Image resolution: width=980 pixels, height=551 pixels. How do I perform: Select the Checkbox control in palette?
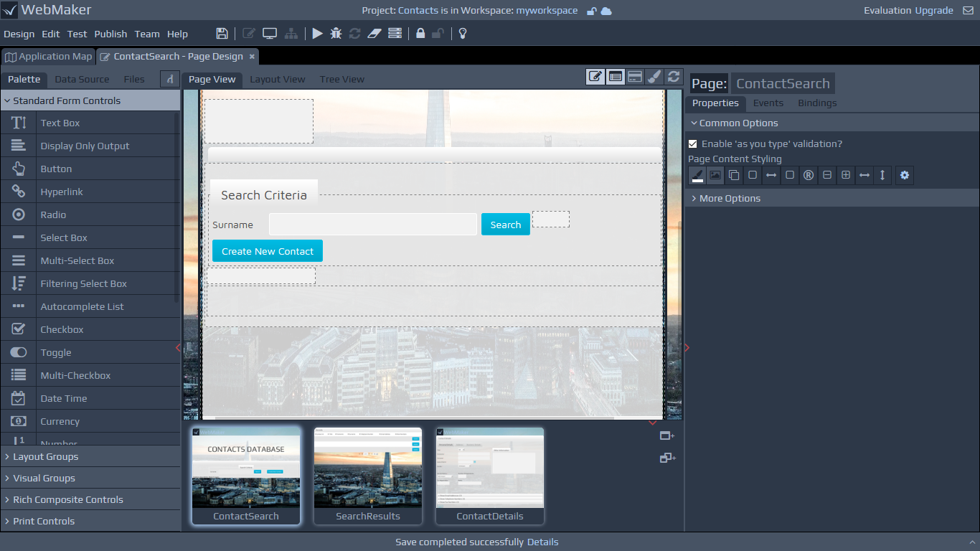[90, 329]
